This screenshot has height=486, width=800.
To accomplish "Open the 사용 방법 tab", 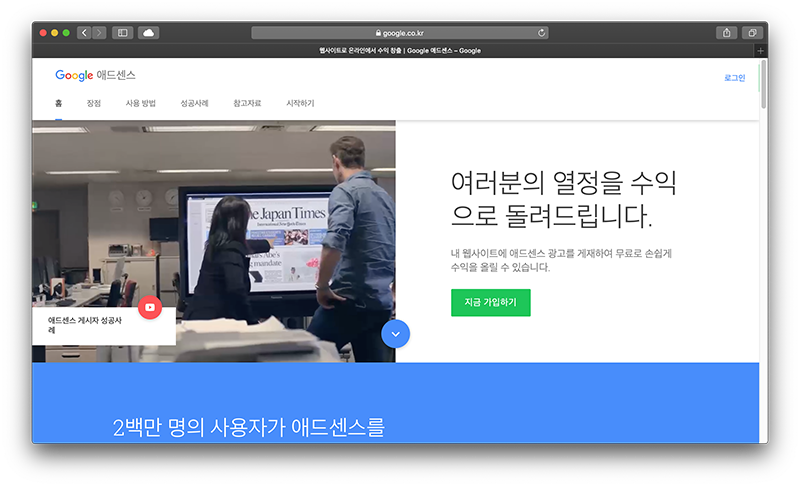I will pos(140,104).
